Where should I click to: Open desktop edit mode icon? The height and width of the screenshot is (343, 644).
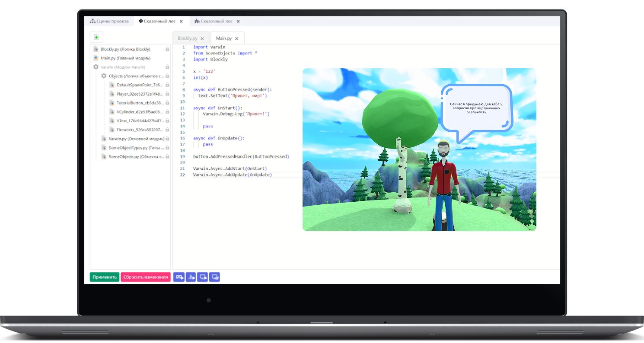click(214, 277)
